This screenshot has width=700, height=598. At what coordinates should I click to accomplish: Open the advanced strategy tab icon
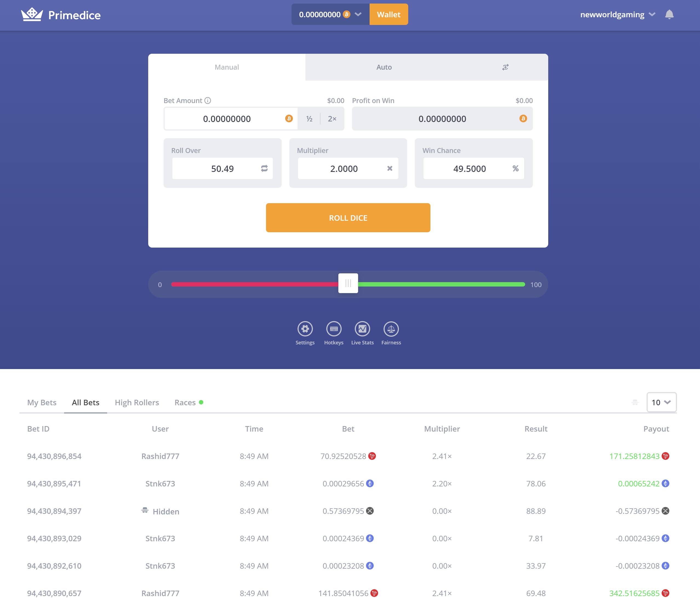point(505,67)
